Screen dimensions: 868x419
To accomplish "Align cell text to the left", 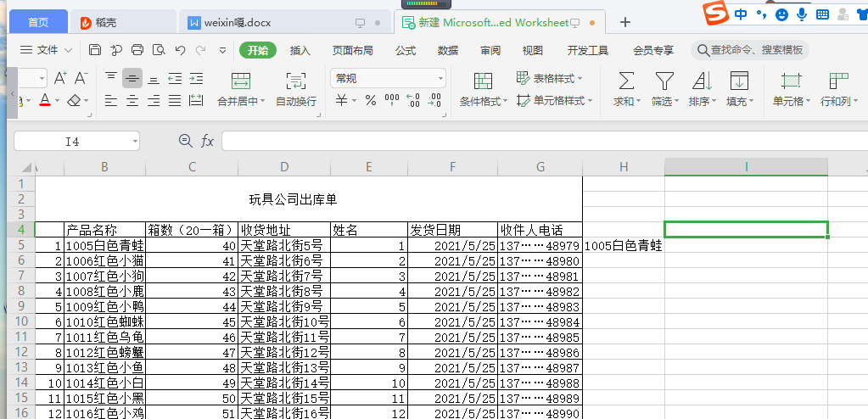I will 111,101.
